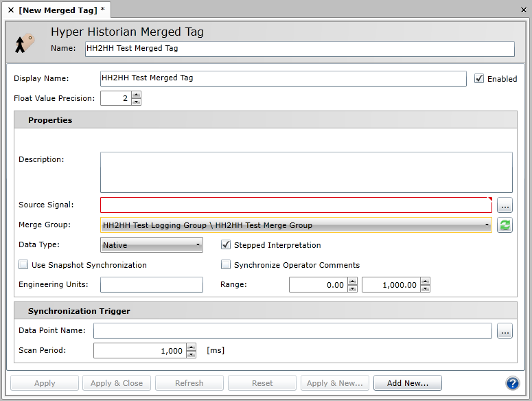Increase Float Value Precision with up arrow
532x401 pixels.
[136, 95]
